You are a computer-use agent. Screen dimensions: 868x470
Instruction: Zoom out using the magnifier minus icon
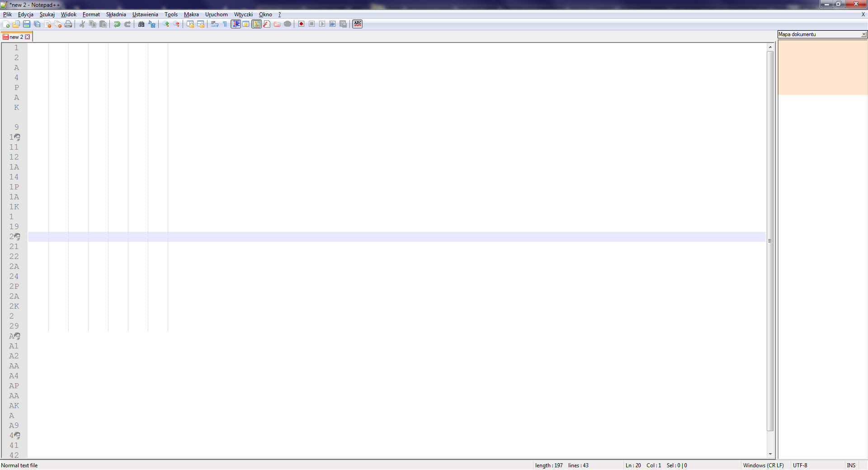pos(176,24)
